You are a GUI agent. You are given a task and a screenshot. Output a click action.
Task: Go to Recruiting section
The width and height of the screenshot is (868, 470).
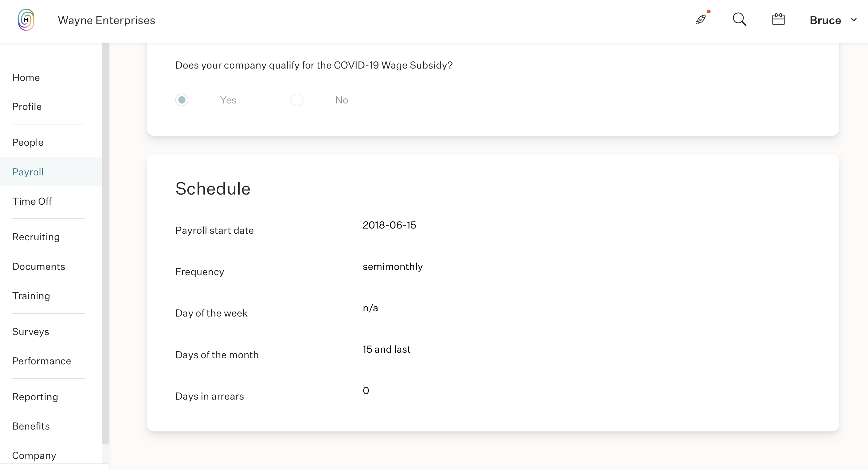[36, 237]
